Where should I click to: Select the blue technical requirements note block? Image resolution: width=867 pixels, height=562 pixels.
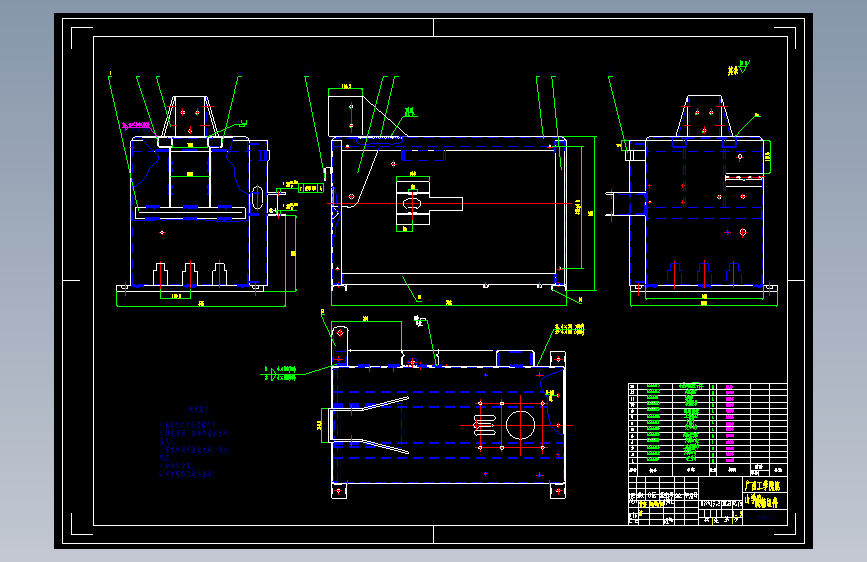[193, 441]
